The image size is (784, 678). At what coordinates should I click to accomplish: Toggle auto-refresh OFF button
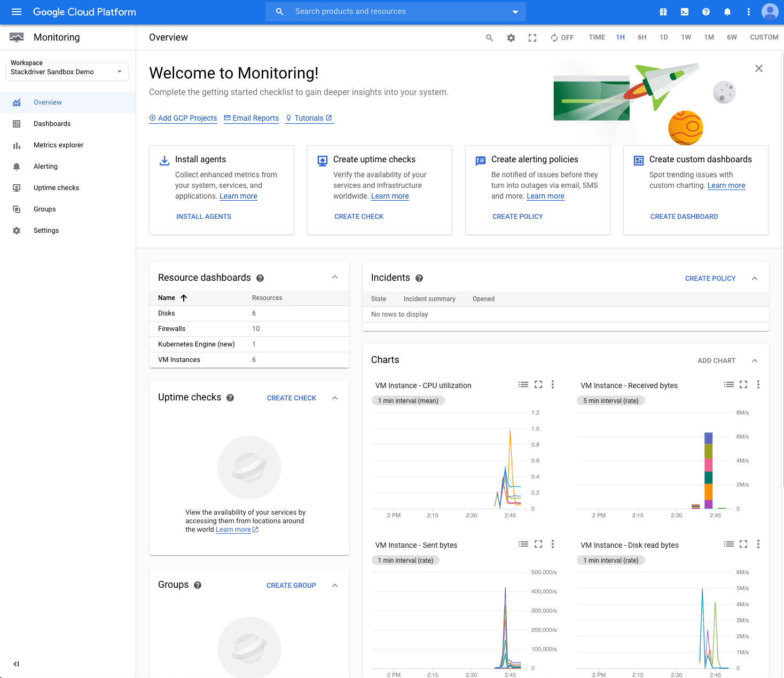[x=562, y=38]
